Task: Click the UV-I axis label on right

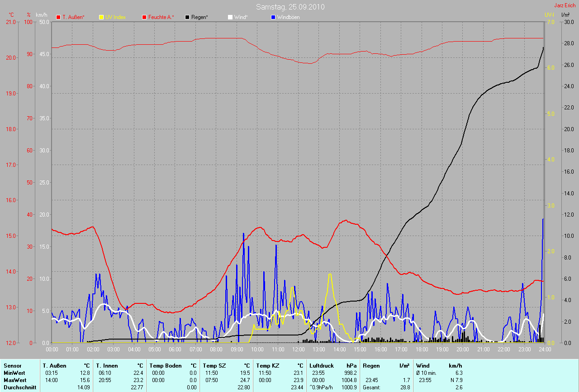Action: pos(549,15)
